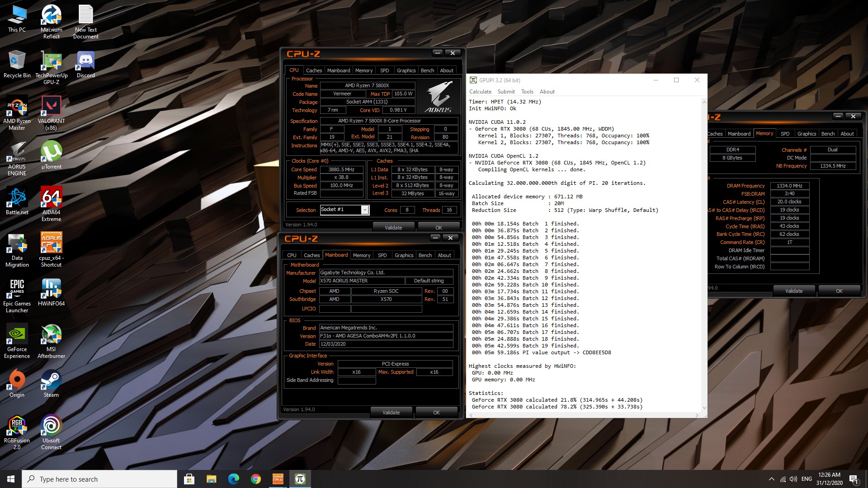Launch Google Chrome from the taskbar
The image size is (868, 488).
coord(256,479)
